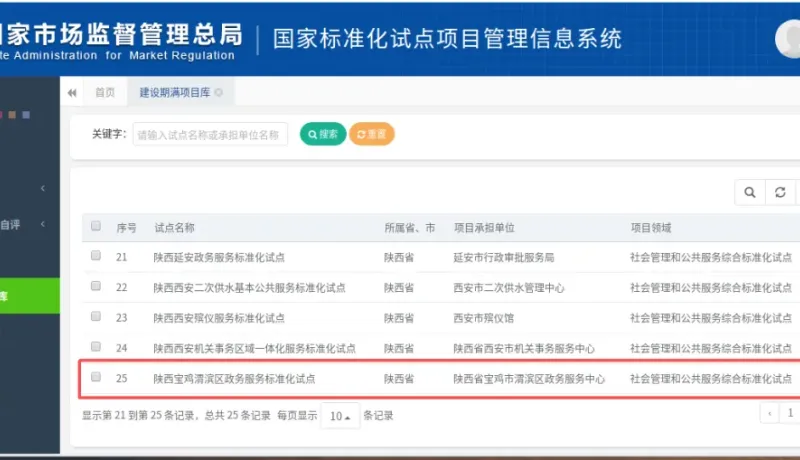Click the previous page arrow in pagination
This screenshot has width=800, height=460.
tap(769, 413)
